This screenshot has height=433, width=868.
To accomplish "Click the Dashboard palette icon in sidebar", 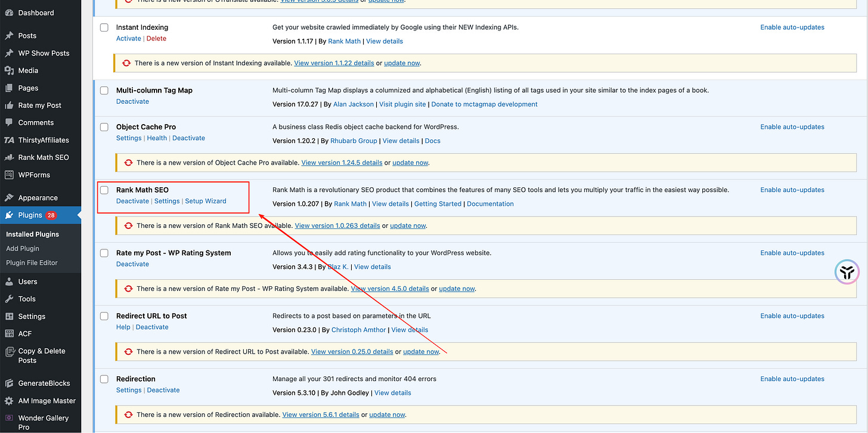I will [9, 13].
